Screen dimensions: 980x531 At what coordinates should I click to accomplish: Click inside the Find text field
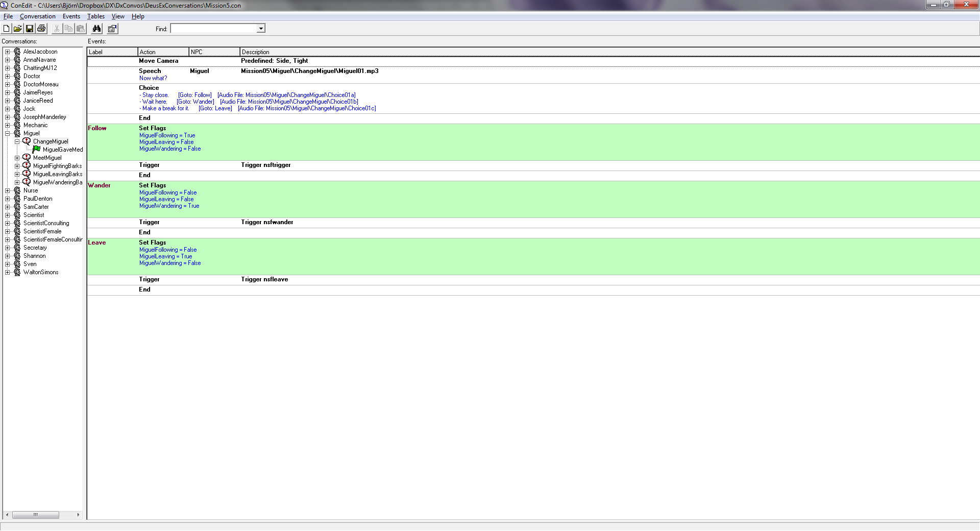coord(213,29)
